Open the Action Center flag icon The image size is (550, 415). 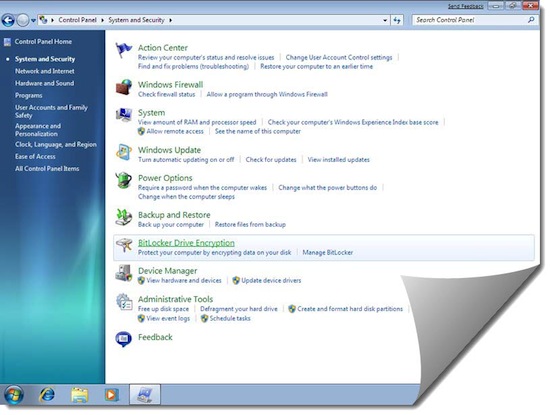pos(123,50)
